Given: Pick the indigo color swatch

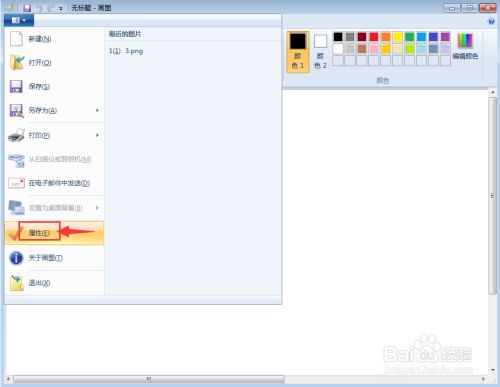Looking at the screenshot, I should pyautogui.click(x=433, y=37).
